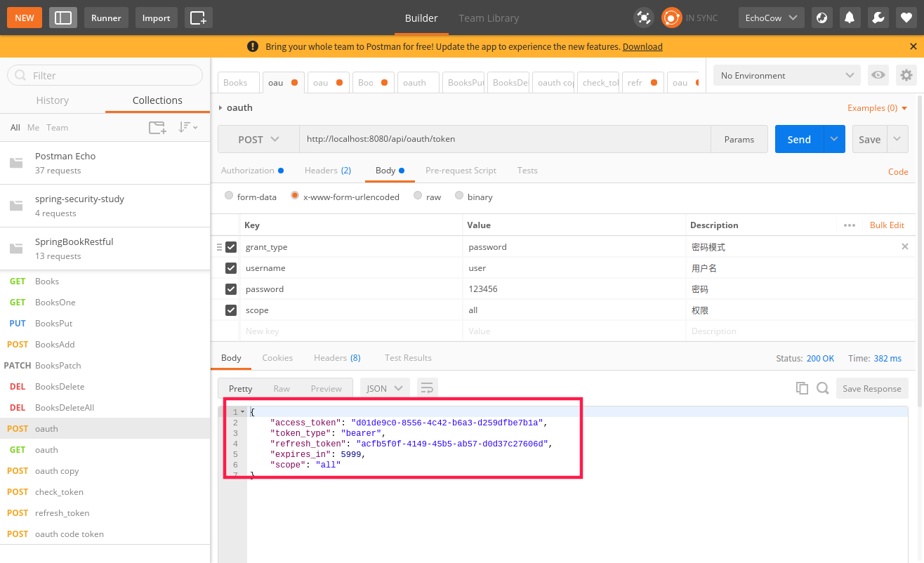Open the response Cookies tab

click(x=277, y=358)
